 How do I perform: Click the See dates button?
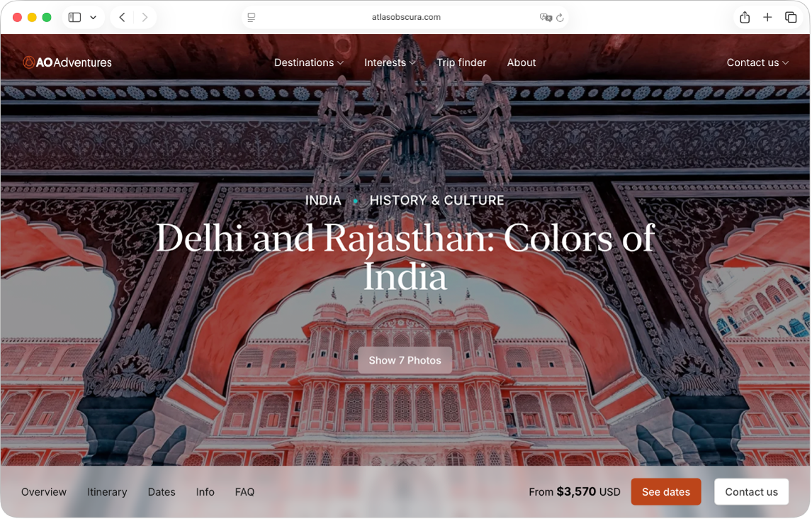point(665,491)
